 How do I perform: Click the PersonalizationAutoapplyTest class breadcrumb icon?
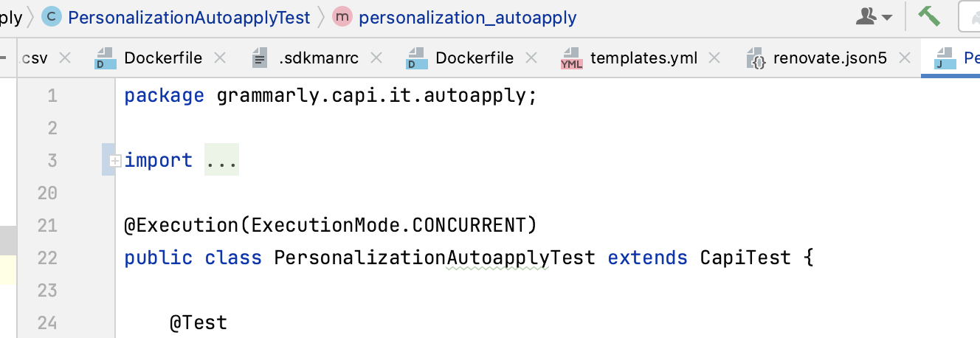(52, 17)
